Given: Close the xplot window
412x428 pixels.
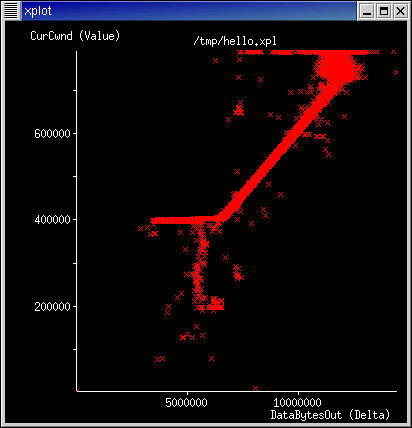Looking at the screenshot, I should 400,12.
